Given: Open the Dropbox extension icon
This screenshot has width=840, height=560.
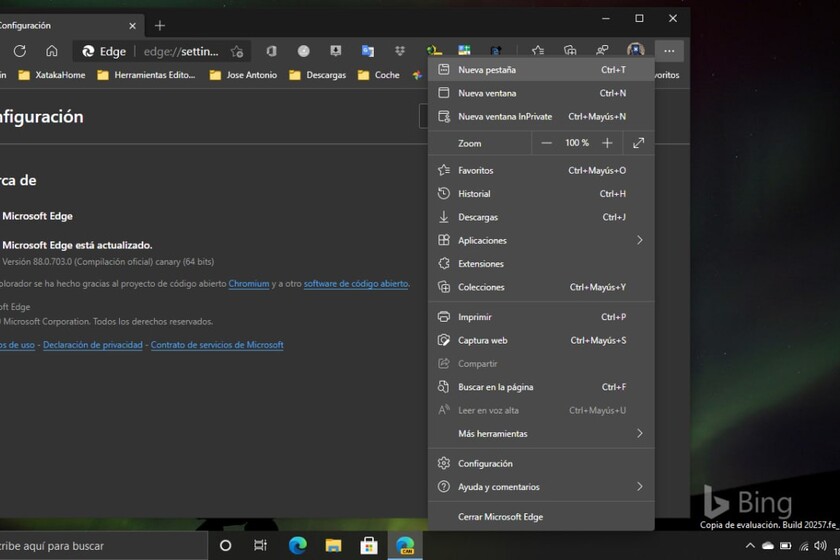Looking at the screenshot, I should 400,51.
